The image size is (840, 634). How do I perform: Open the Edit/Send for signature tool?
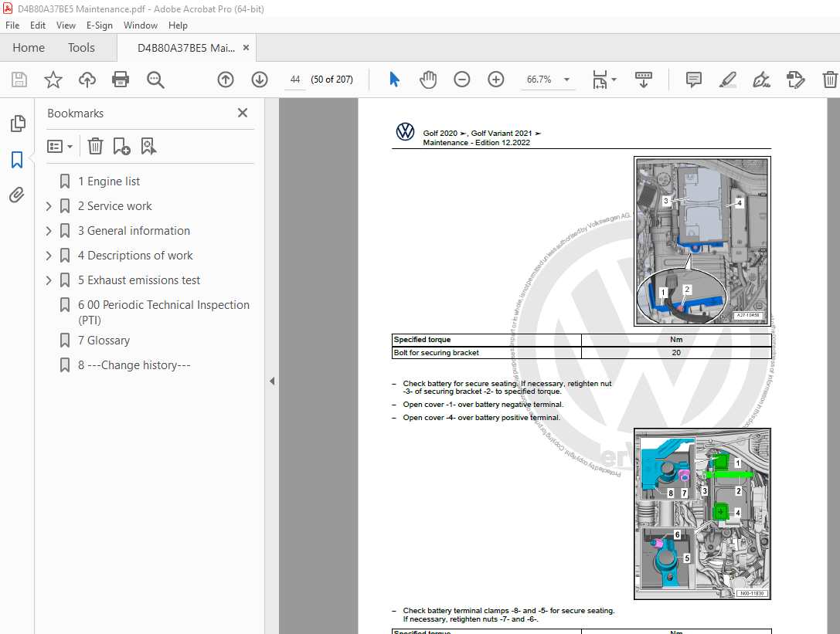point(795,80)
